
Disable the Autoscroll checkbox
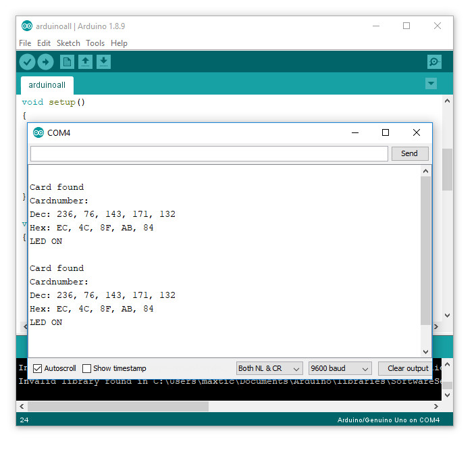[37, 368]
